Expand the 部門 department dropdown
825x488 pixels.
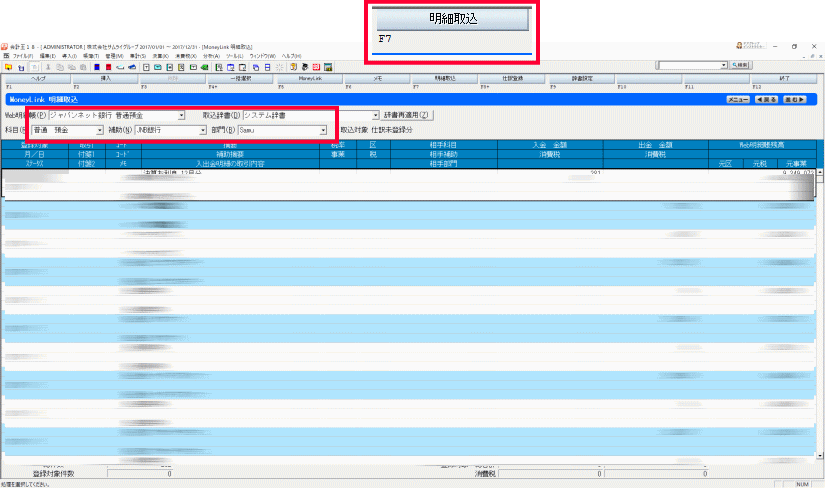coord(323,130)
